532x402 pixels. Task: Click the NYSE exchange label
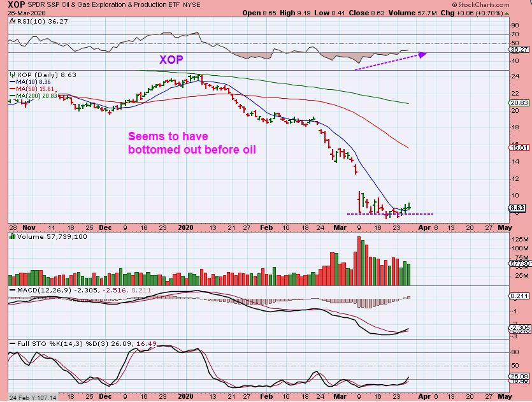pos(192,5)
